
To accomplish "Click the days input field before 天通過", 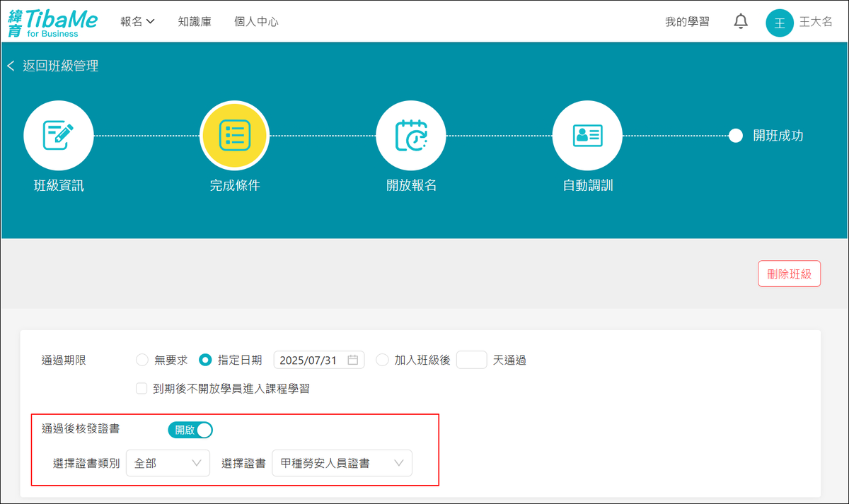I will tap(471, 360).
